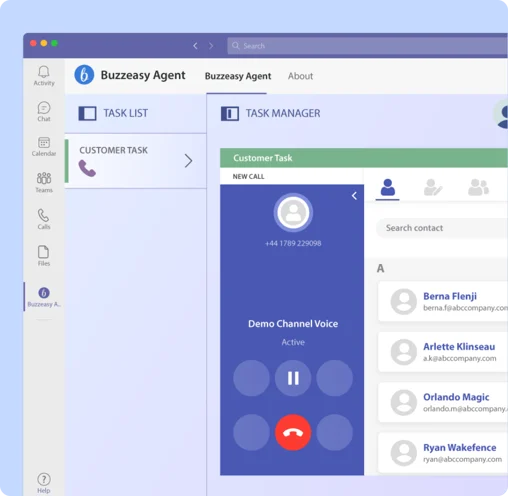Select contact Berna Flenji
This screenshot has width=508, height=496.
tap(443, 301)
